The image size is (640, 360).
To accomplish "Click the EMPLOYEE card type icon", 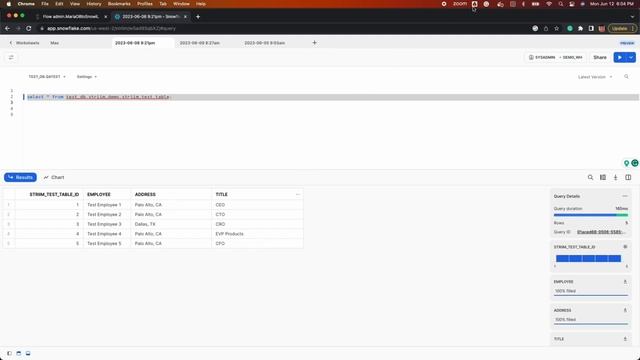I will coord(625,282).
